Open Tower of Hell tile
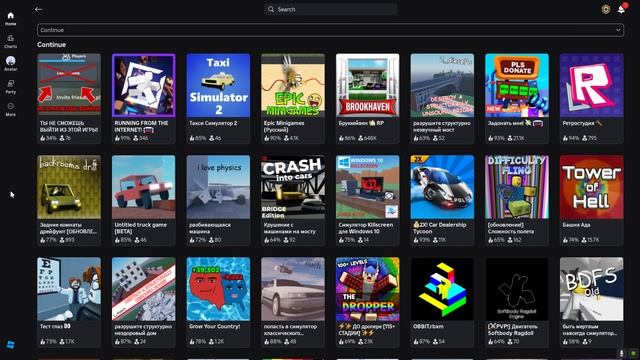Screen dimensions: 640x360 pos(592,200)
